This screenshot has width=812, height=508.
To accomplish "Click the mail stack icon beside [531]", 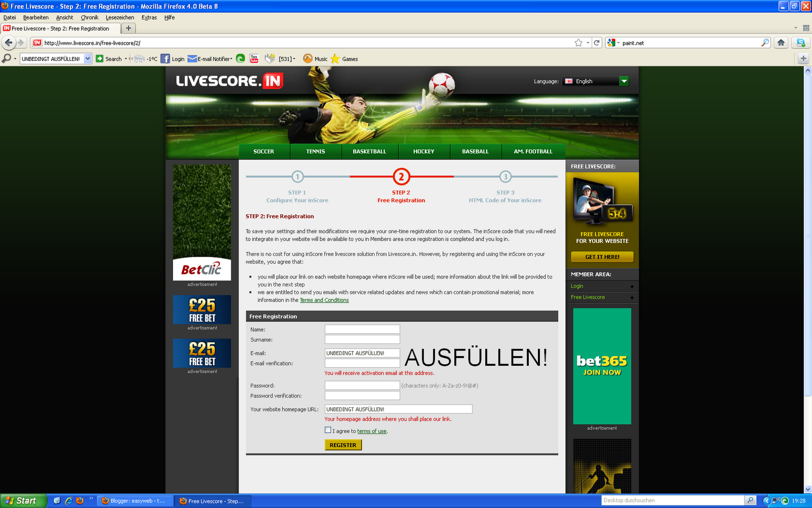I will 269,59.
